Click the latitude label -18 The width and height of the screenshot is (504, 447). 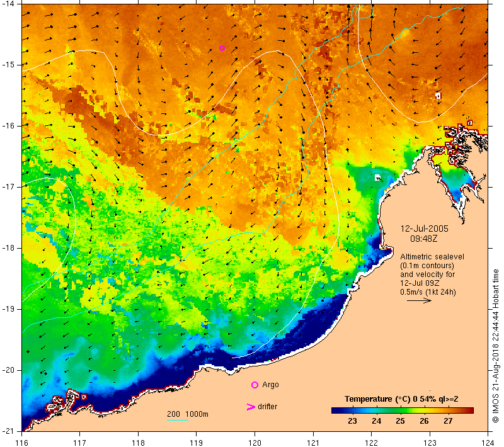pos(8,248)
